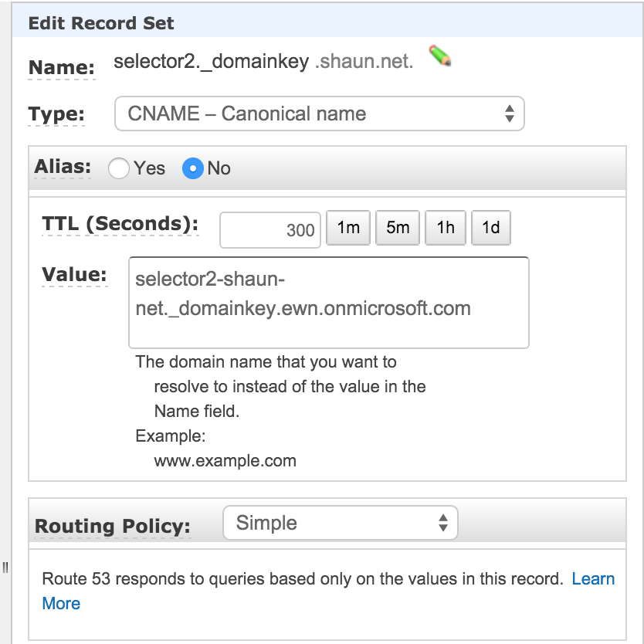Set TTL with the 1h button
The height and width of the screenshot is (644, 644).
[x=446, y=228]
